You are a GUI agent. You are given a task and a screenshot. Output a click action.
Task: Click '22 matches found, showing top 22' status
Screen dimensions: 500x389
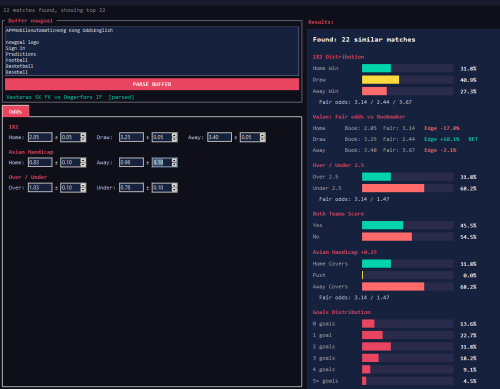[x=54, y=10]
